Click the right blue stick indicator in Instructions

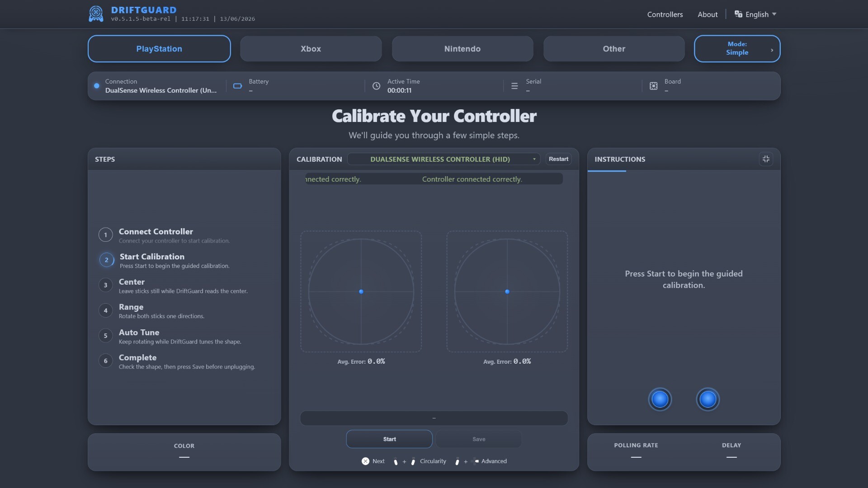click(x=708, y=399)
